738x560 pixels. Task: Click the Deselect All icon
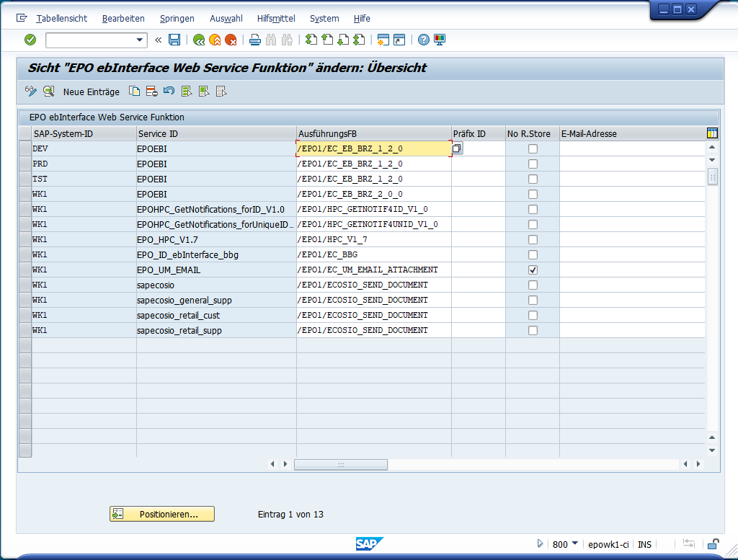click(221, 92)
